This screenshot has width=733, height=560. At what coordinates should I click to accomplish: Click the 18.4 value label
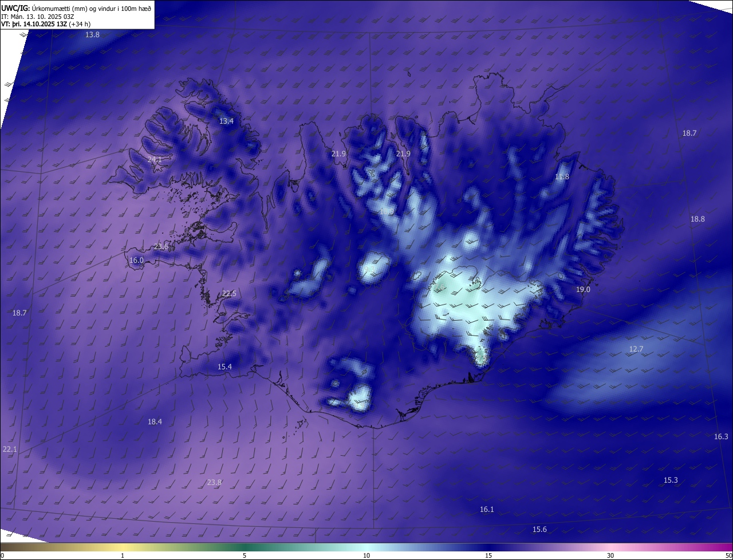click(155, 422)
